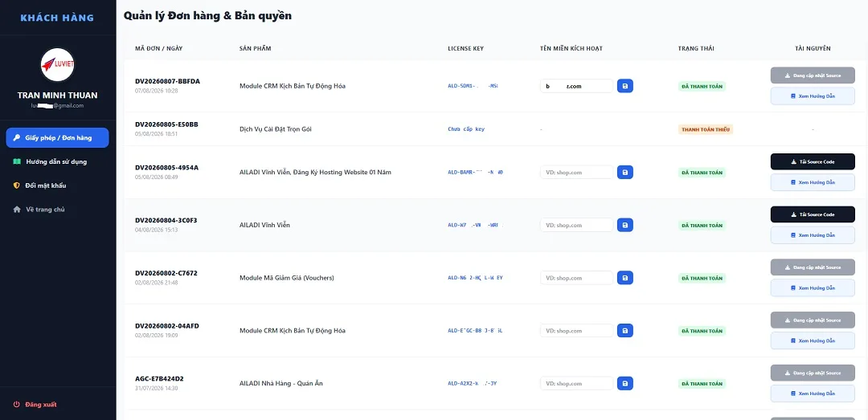Click the license key of DV20260807-BBFDA
The image size is (868, 420).
click(x=473, y=86)
